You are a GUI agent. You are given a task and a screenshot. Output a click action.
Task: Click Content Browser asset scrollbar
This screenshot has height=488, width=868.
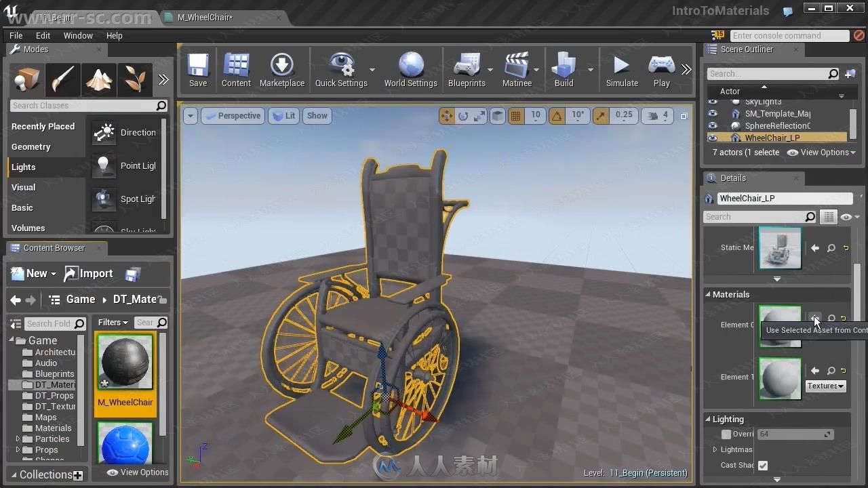tap(163, 384)
